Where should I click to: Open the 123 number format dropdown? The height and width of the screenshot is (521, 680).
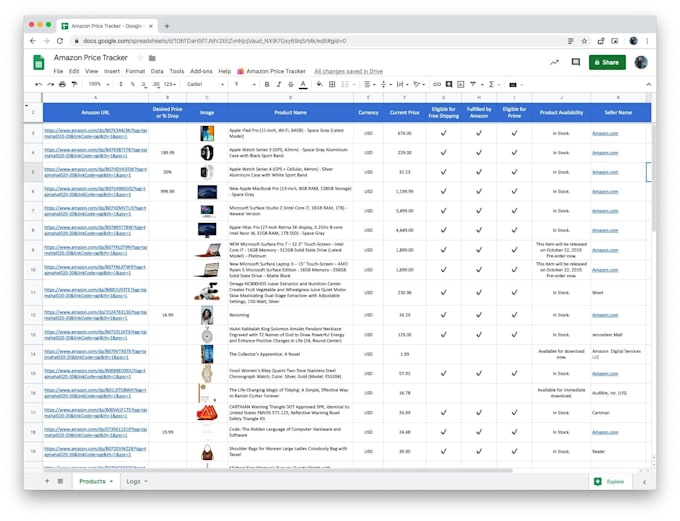(170, 84)
